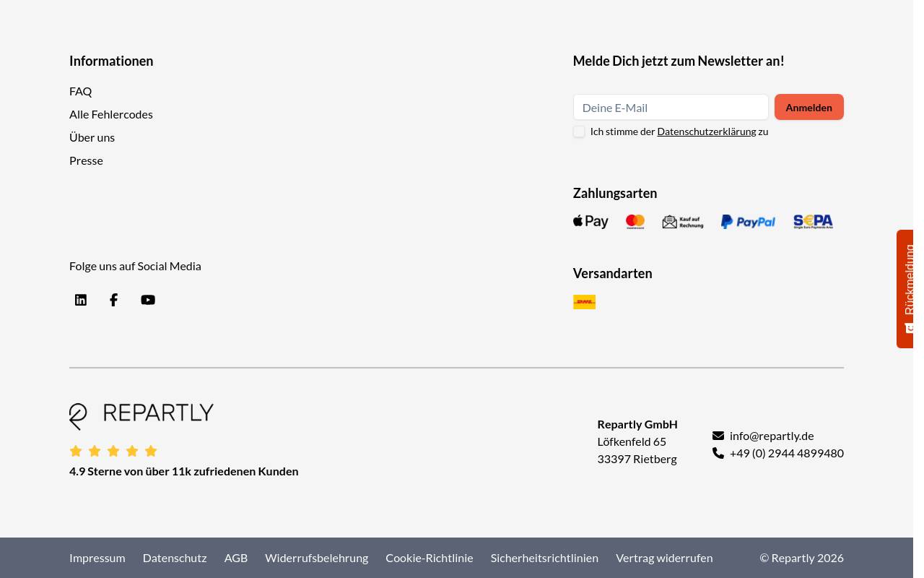
Task: Click the Folge uns auf Social Media label
Action: (x=135, y=266)
